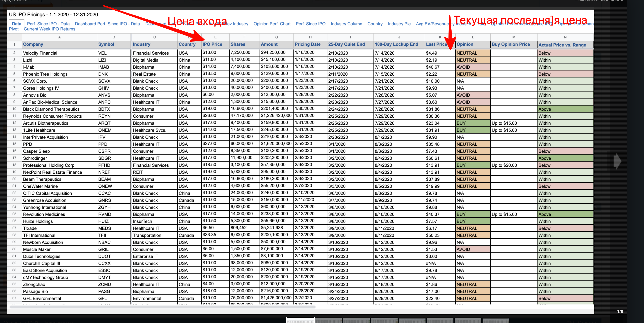Image resolution: width=644 pixels, height=323 pixels.
Task: Select the SCVX symbol cell
Action: coord(114,81)
